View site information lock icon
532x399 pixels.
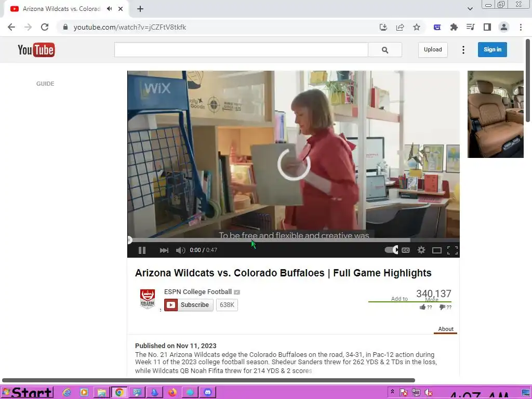65,27
